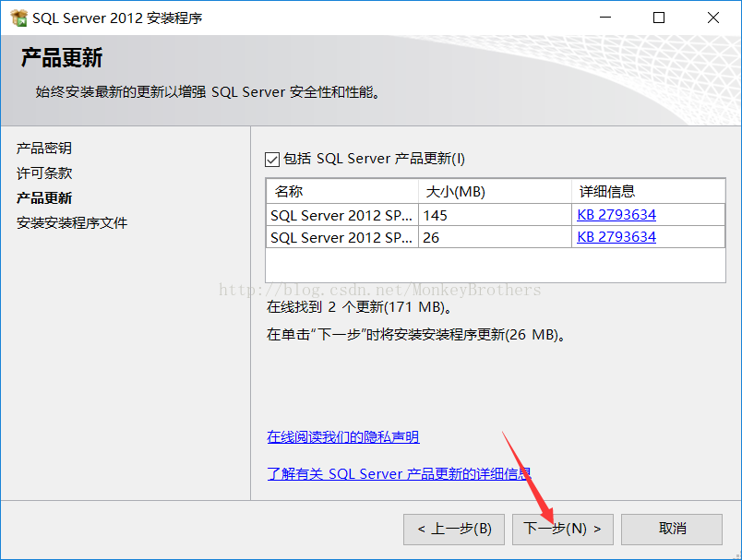Click the 大小(MB) column header
Image resolution: width=742 pixels, height=560 pixels.
click(495, 192)
